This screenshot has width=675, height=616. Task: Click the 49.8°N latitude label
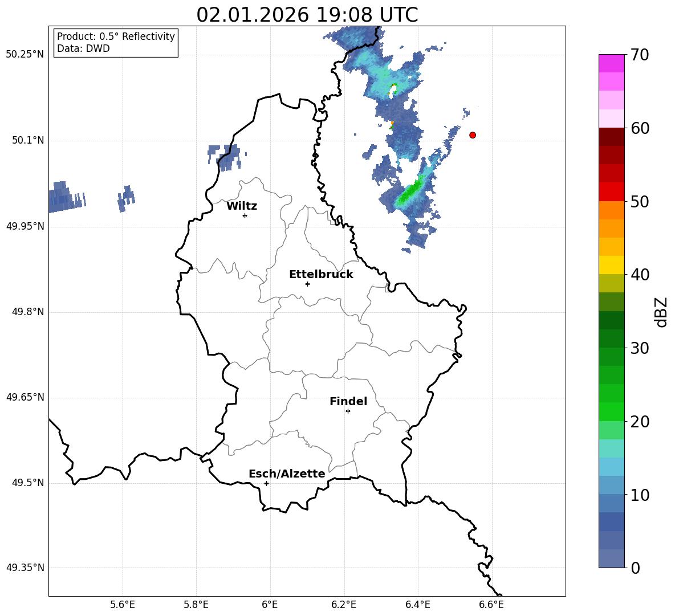tap(27, 312)
